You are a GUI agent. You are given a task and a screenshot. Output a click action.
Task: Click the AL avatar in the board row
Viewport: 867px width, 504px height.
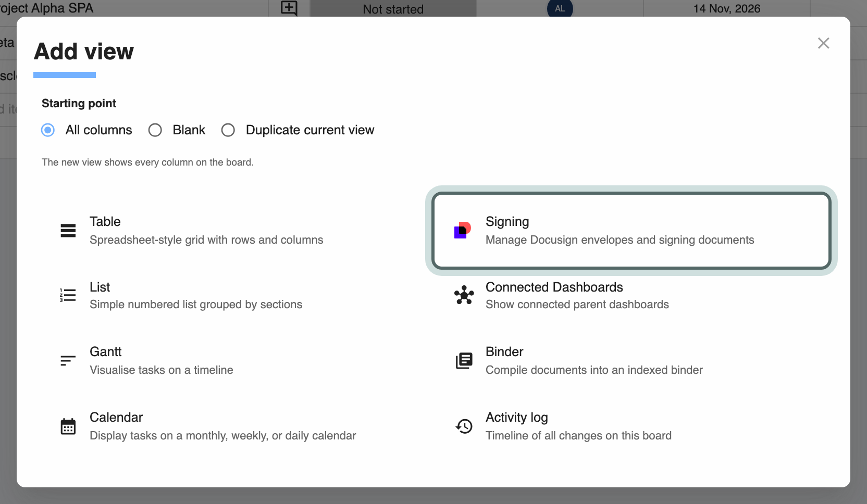click(560, 8)
